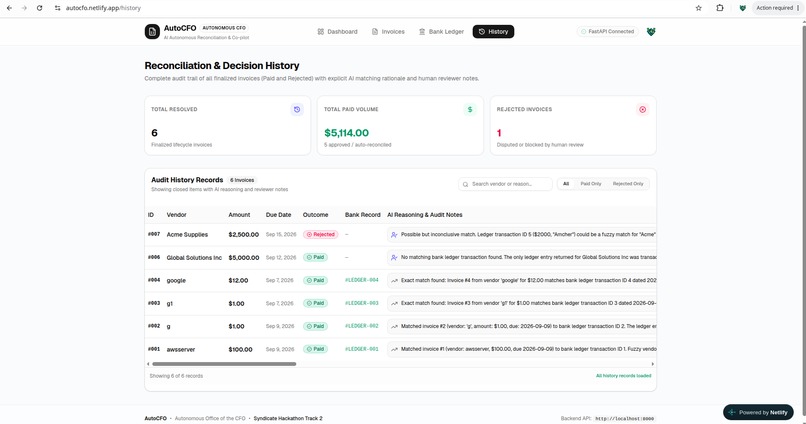Screen dimensions: 806x424
Task: Click the FastAPI Connected status badge
Action: coord(608,31)
